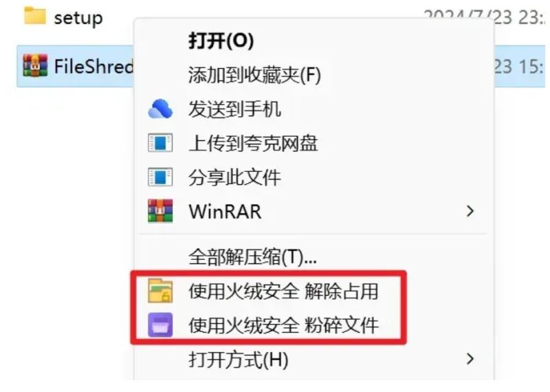Choose 打开(O) from context menu

[x=221, y=41]
